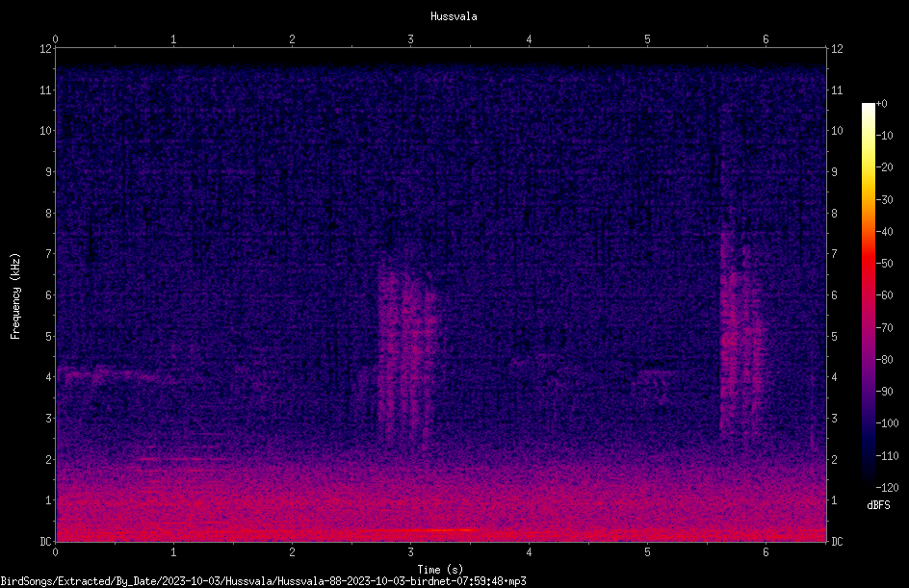Click the right axis '6' frequency label

pyautogui.click(x=834, y=294)
